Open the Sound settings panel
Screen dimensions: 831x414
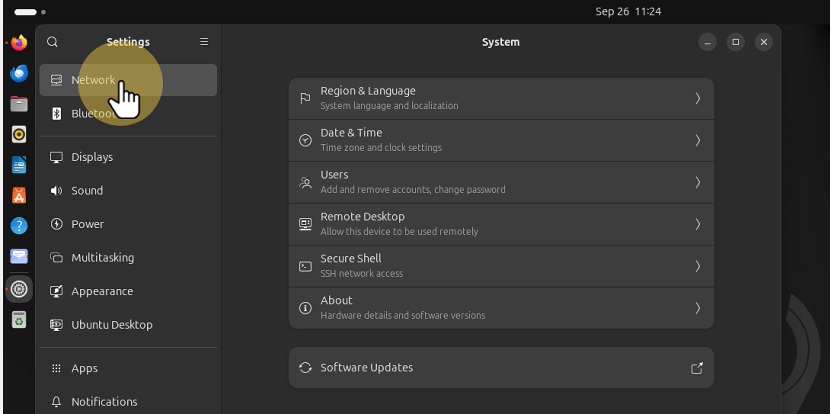pyautogui.click(x=87, y=191)
